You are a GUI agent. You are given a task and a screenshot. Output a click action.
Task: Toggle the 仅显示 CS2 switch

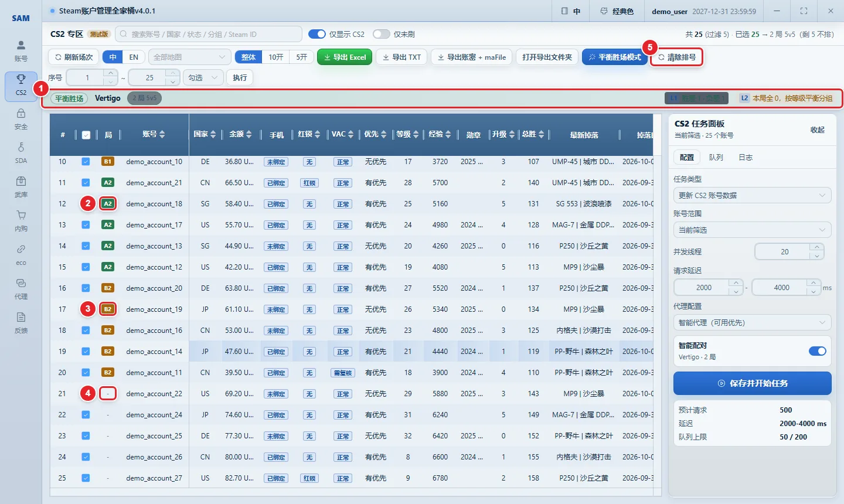click(317, 34)
